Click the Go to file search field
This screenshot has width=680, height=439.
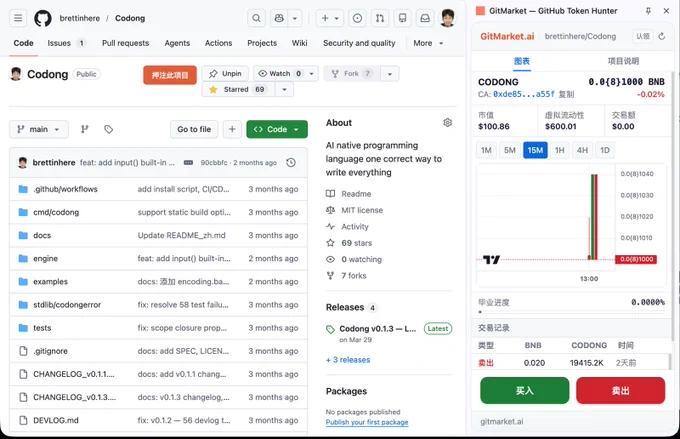click(194, 129)
